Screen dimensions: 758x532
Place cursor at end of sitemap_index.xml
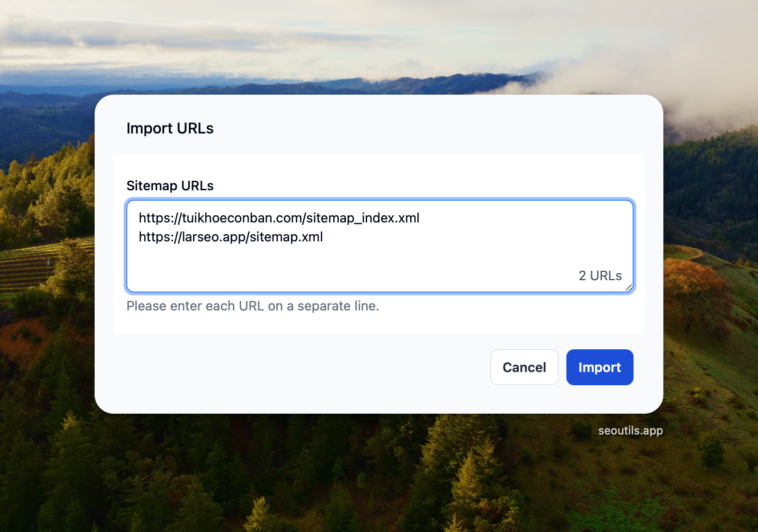(420, 218)
